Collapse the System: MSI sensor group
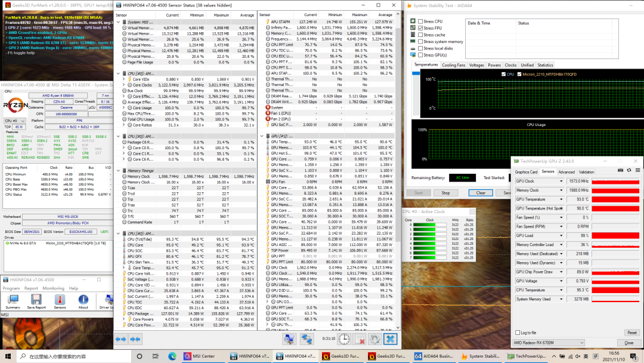The height and width of the screenshot is (363, 644). pos(118,22)
